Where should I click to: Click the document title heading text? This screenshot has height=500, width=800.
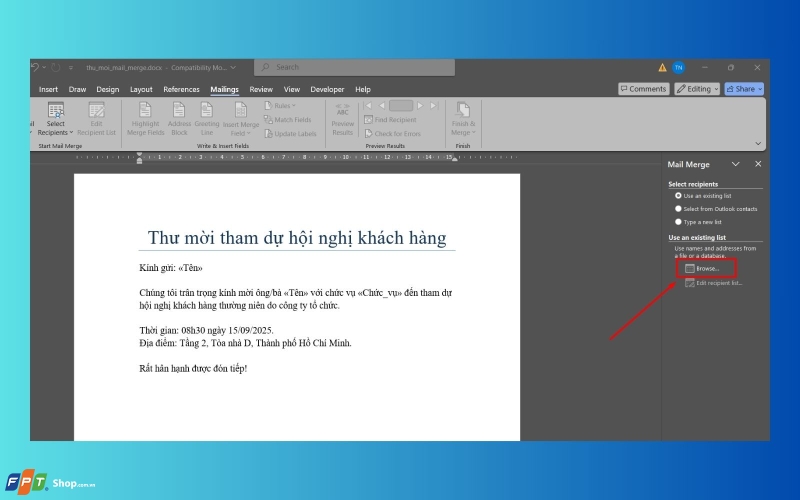click(x=297, y=238)
